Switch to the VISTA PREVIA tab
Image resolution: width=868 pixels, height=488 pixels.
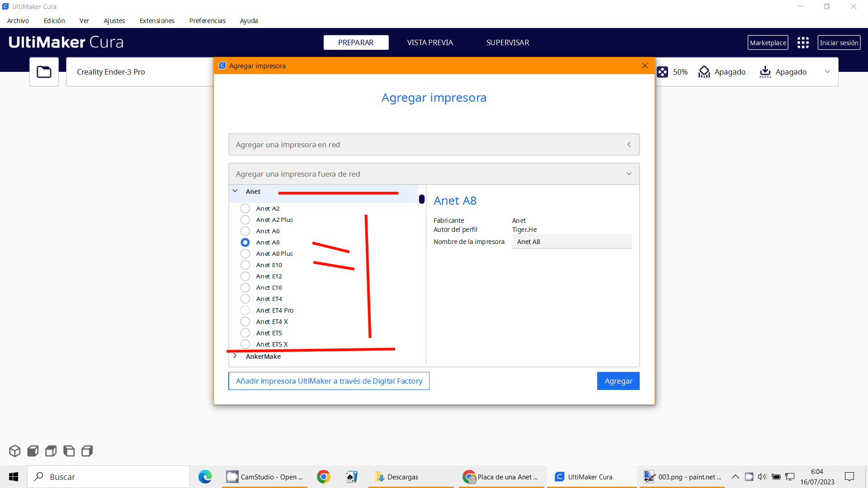click(x=429, y=42)
